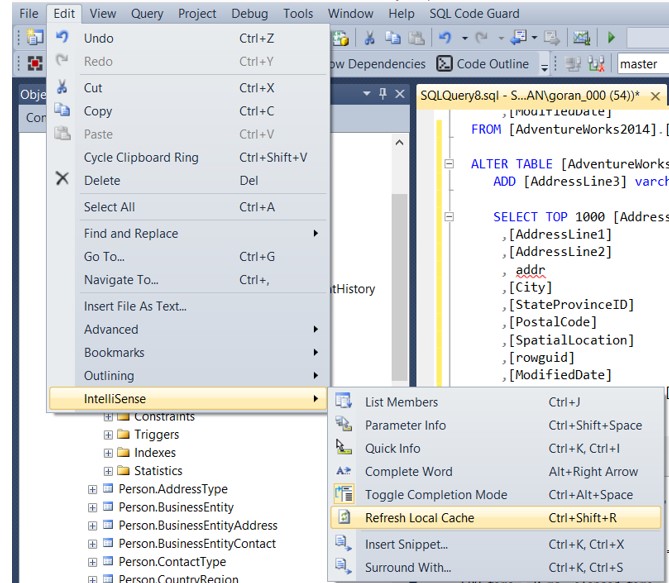Click the Activity Monitor chart icon
Viewport: 669px width, 583px height.
(x=581, y=38)
